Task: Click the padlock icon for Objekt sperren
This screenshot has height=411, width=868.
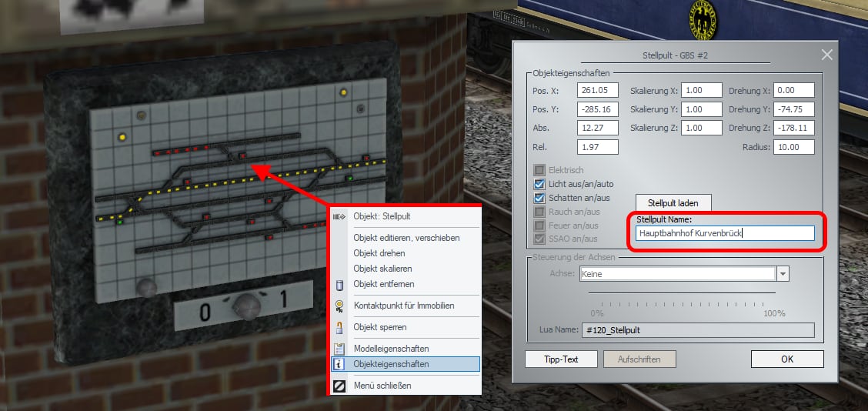Action: 340,327
